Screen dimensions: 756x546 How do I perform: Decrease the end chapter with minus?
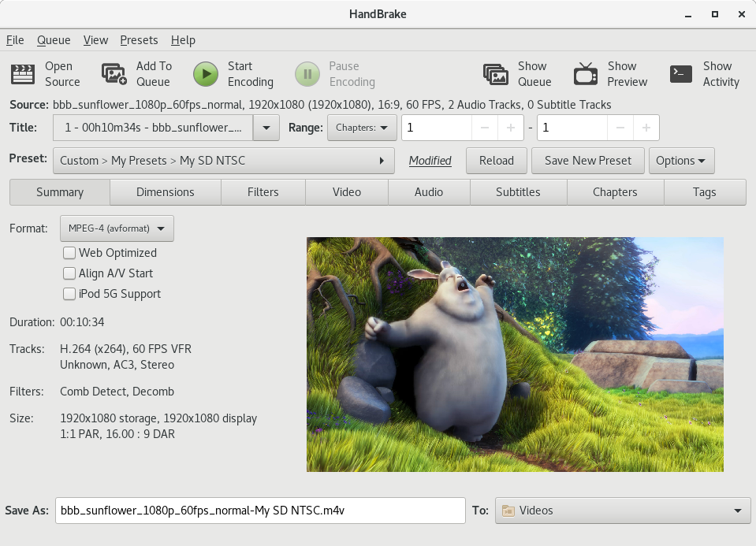[620, 128]
